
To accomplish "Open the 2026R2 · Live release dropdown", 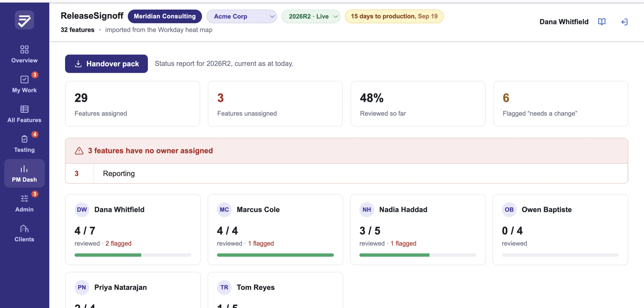I will click(x=311, y=16).
